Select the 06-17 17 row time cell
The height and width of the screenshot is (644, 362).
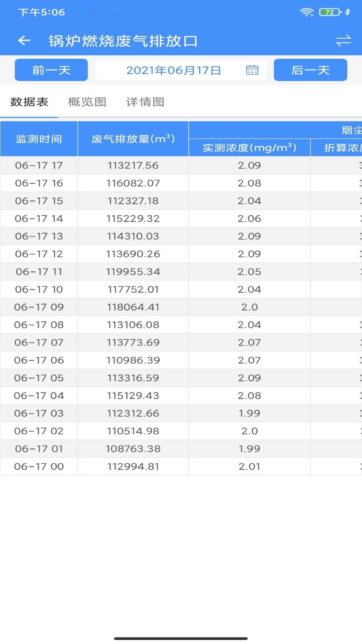[x=39, y=165]
